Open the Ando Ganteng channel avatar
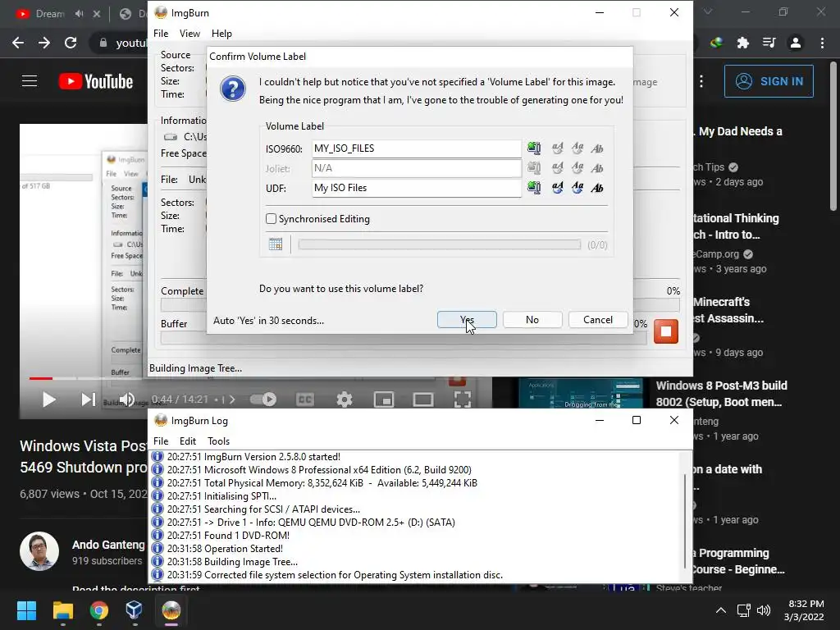 [39, 551]
